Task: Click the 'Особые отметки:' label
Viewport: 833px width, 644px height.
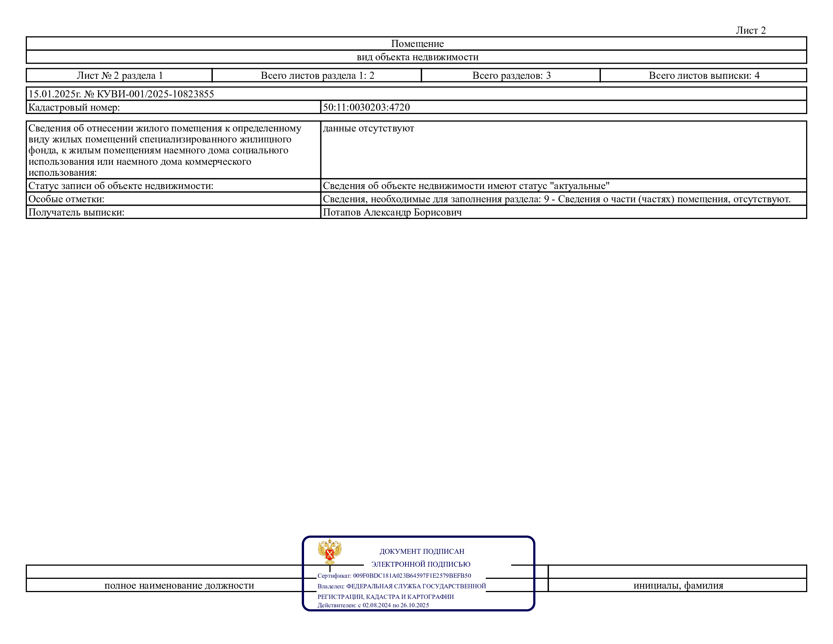Action: 66,199
